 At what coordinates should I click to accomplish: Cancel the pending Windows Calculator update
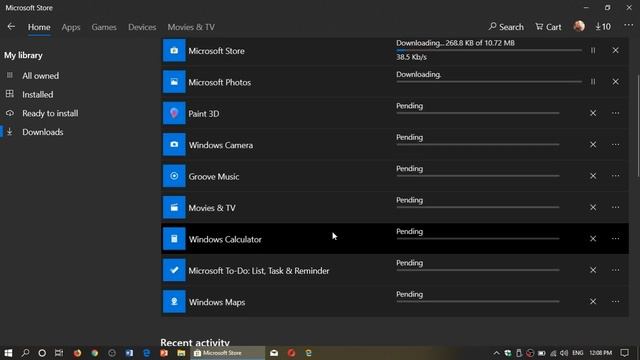(x=593, y=239)
